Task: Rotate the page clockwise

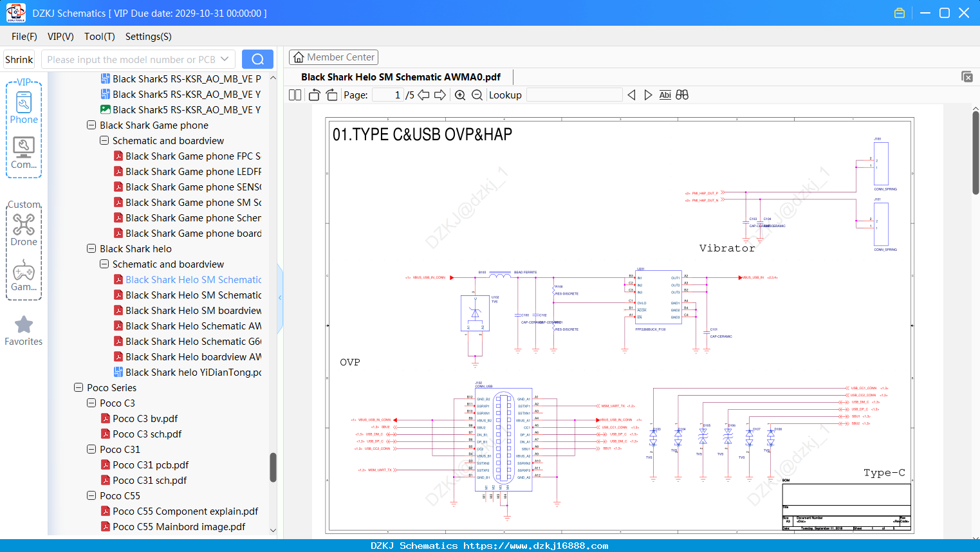Action: (331, 95)
